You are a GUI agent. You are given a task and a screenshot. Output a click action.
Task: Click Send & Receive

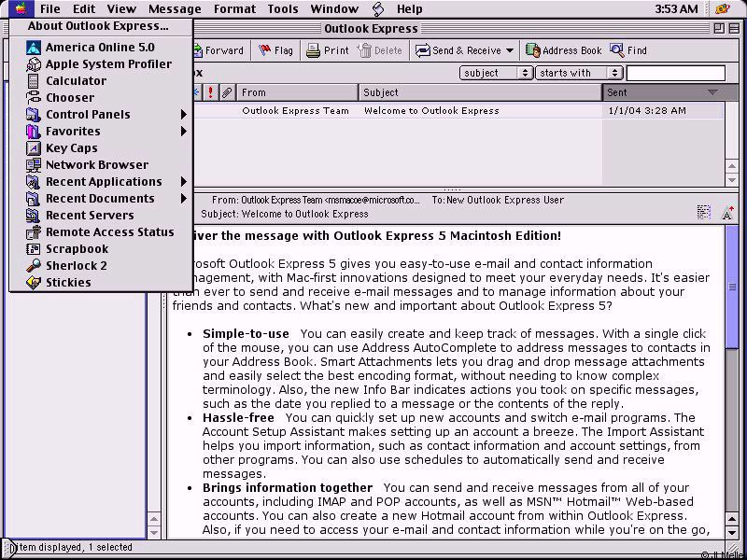tap(458, 50)
